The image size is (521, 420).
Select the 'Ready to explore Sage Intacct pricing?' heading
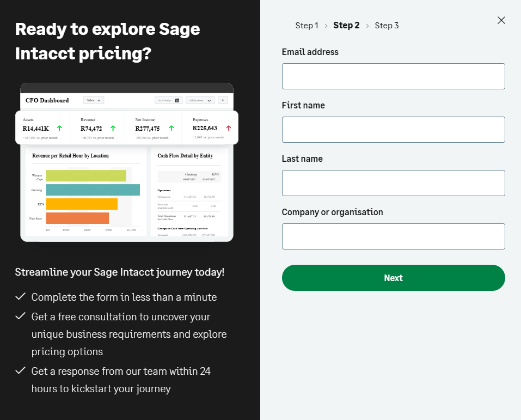tap(108, 41)
